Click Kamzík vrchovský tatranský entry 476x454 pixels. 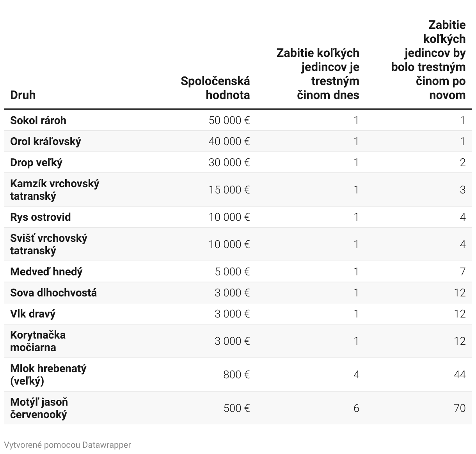55,190
